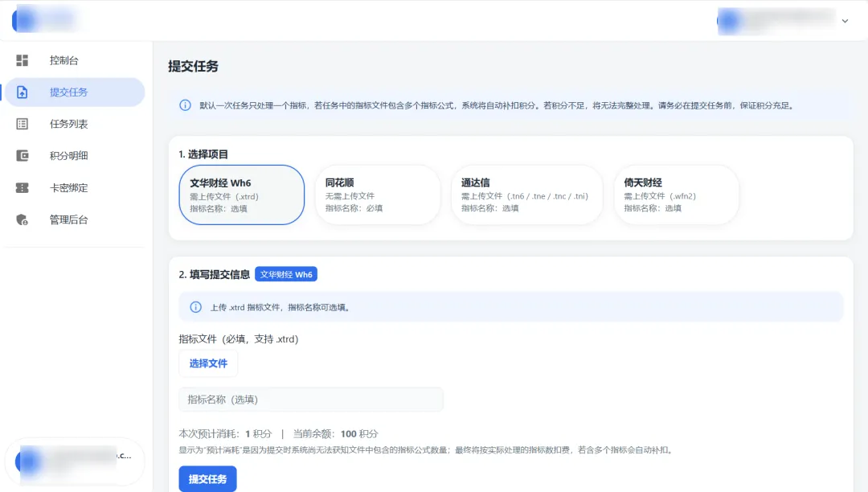Click the 默认一次任务只处理一个指标 notice text
This screenshot has height=492, width=868.
pyautogui.click(x=497, y=105)
